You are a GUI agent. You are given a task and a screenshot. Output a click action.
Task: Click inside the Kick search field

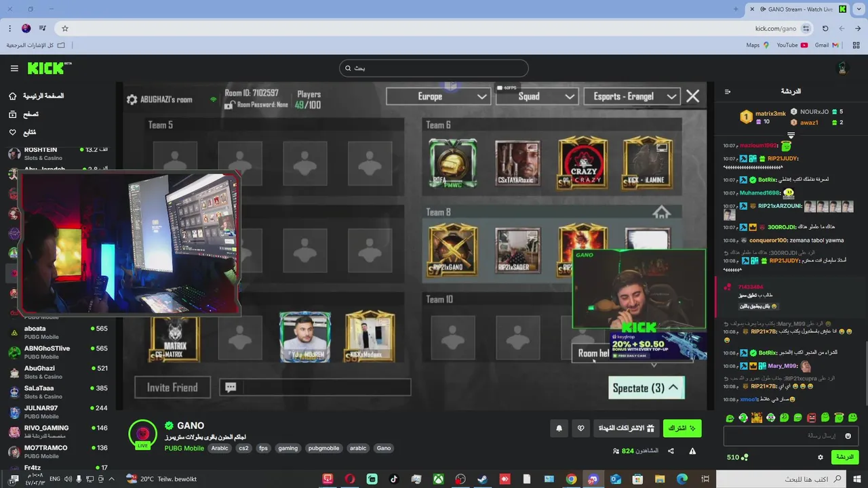coord(434,68)
